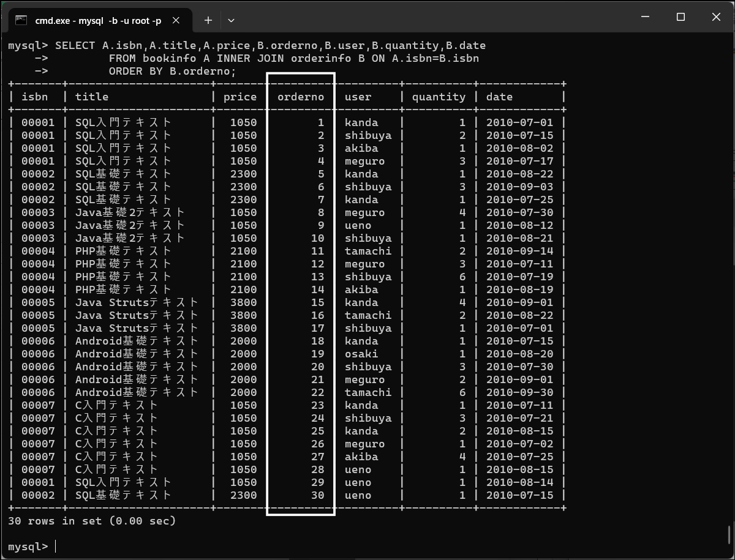This screenshot has height=560, width=735.
Task: Click the user value osaki
Action: pos(361,354)
